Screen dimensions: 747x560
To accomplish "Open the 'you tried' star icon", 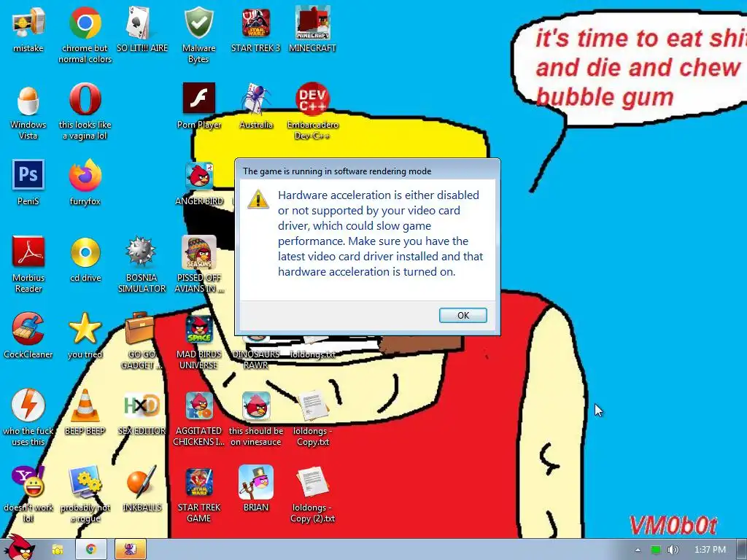I will [x=85, y=329].
